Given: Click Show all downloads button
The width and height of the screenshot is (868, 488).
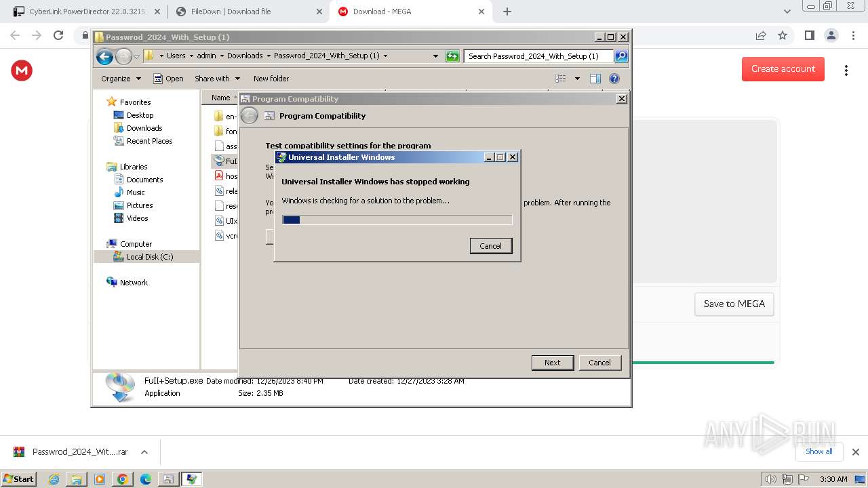Looking at the screenshot, I should [x=819, y=451].
